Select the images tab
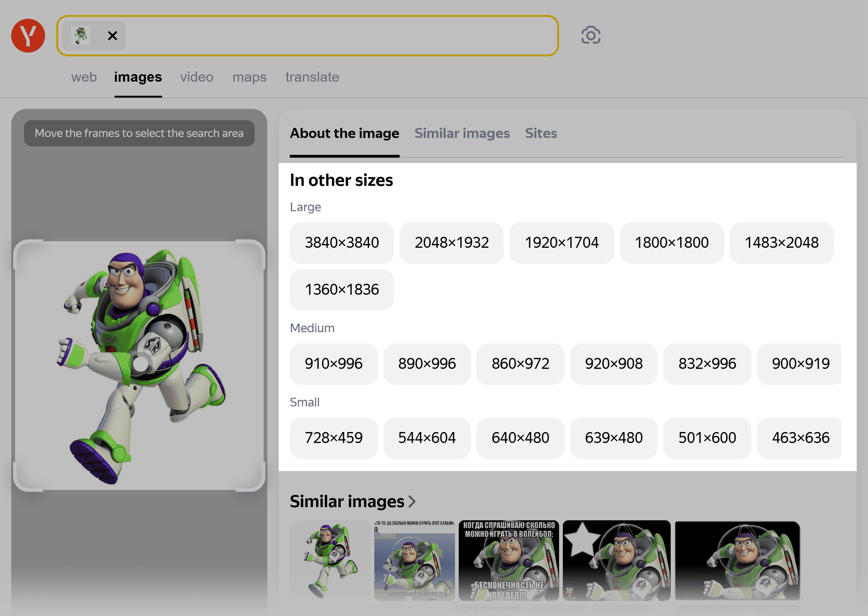Screen dimensions: 868x616 point(138,77)
